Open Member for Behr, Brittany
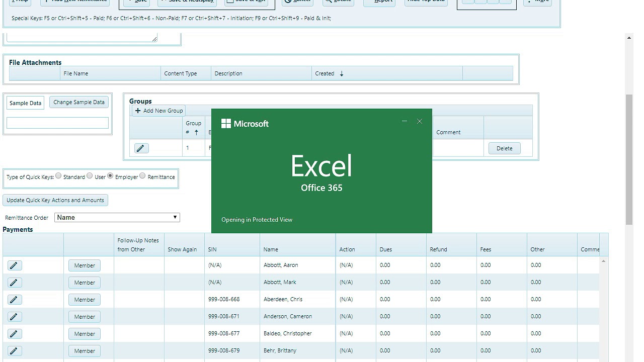 click(x=85, y=351)
